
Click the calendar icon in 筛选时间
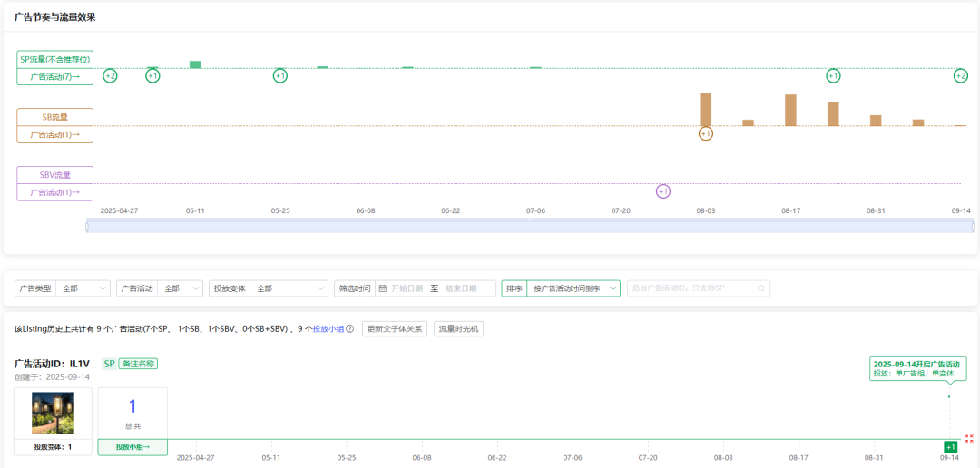coord(383,288)
